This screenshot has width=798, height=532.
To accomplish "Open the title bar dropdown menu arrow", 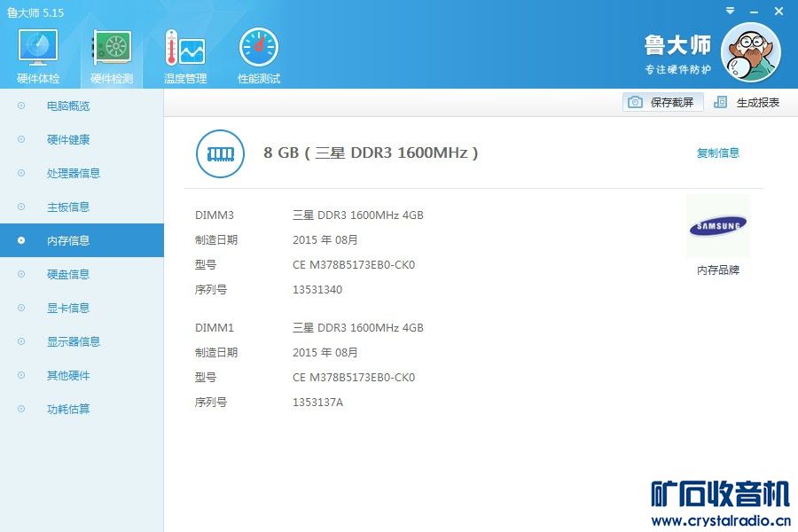I will click(731, 11).
